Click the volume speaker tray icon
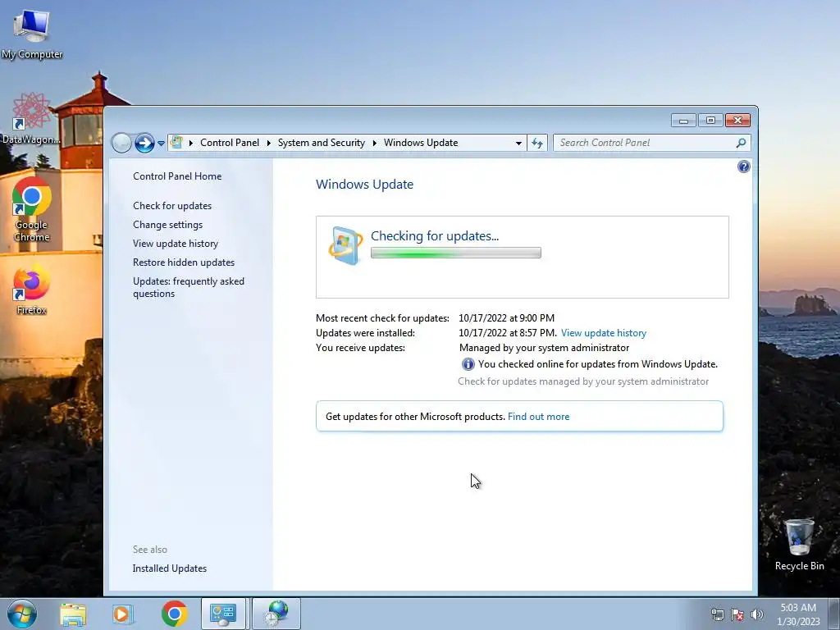This screenshot has height=630, width=840. click(x=757, y=614)
